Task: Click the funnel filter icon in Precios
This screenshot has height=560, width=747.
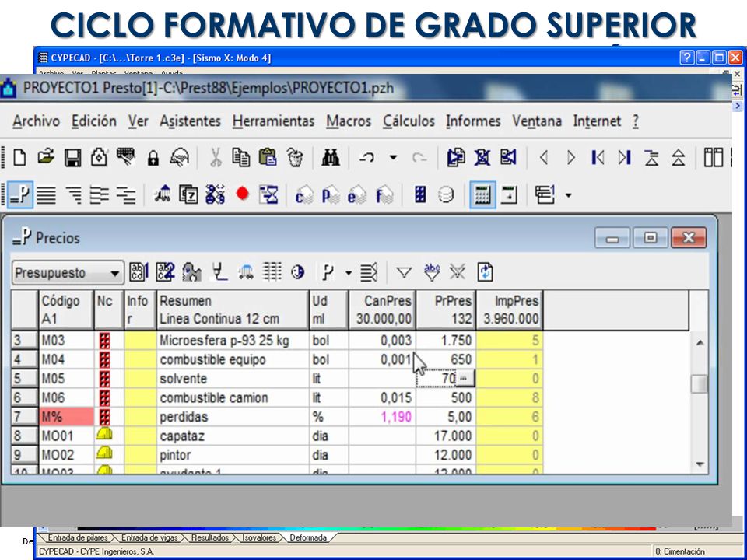Action: pyautogui.click(x=404, y=273)
